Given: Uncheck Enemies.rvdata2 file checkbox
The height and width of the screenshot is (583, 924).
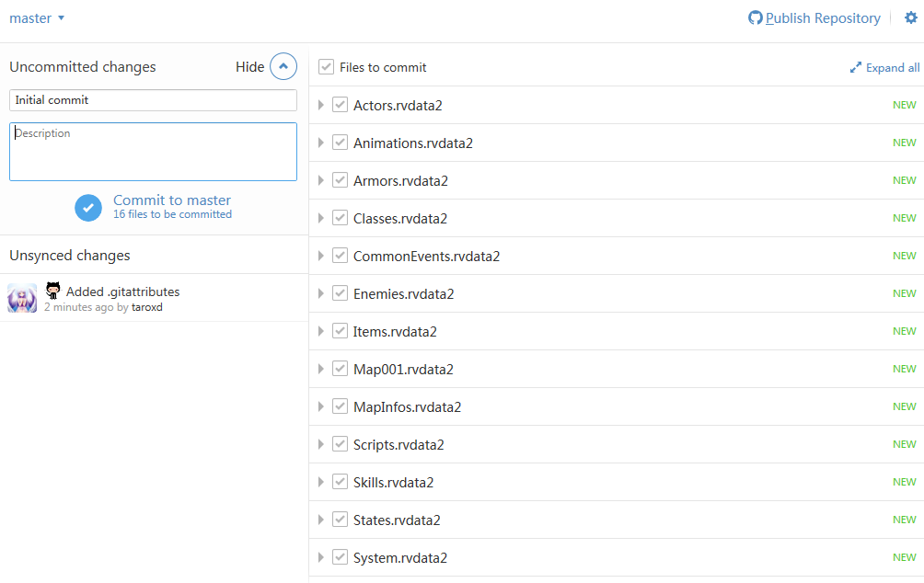Looking at the screenshot, I should 340,293.
